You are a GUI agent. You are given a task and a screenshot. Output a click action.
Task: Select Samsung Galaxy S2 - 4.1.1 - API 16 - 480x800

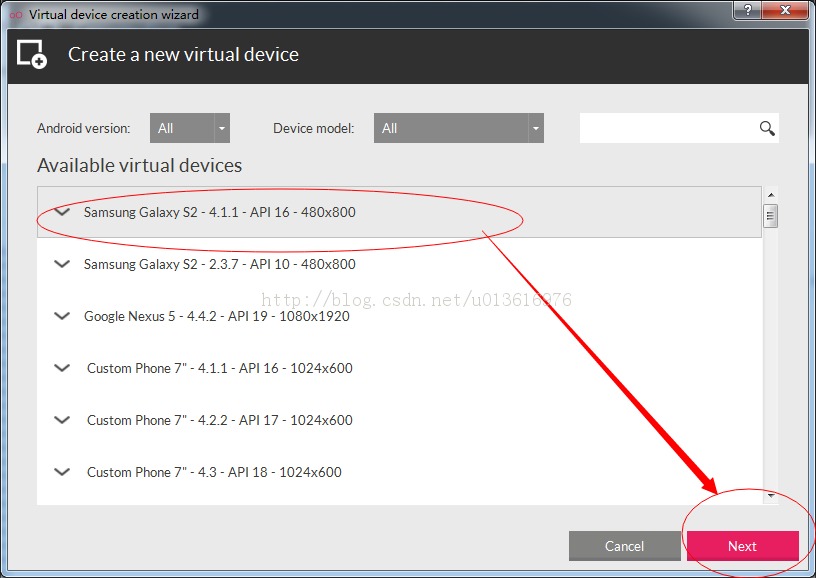click(399, 212)
